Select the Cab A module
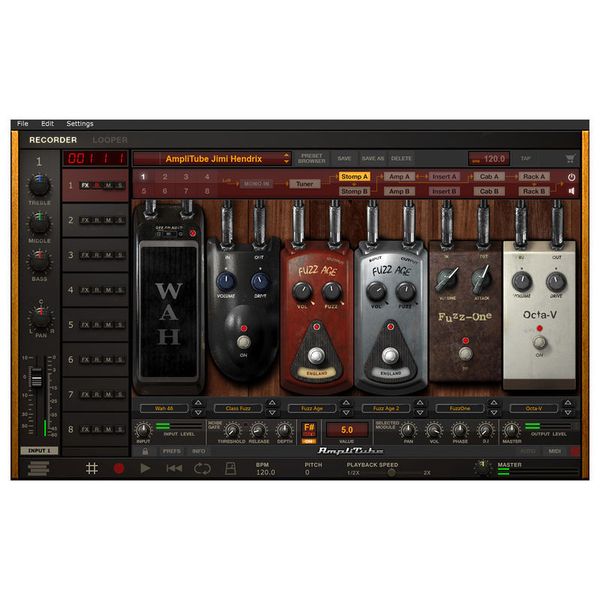600x600 pixels. [489, 177]
